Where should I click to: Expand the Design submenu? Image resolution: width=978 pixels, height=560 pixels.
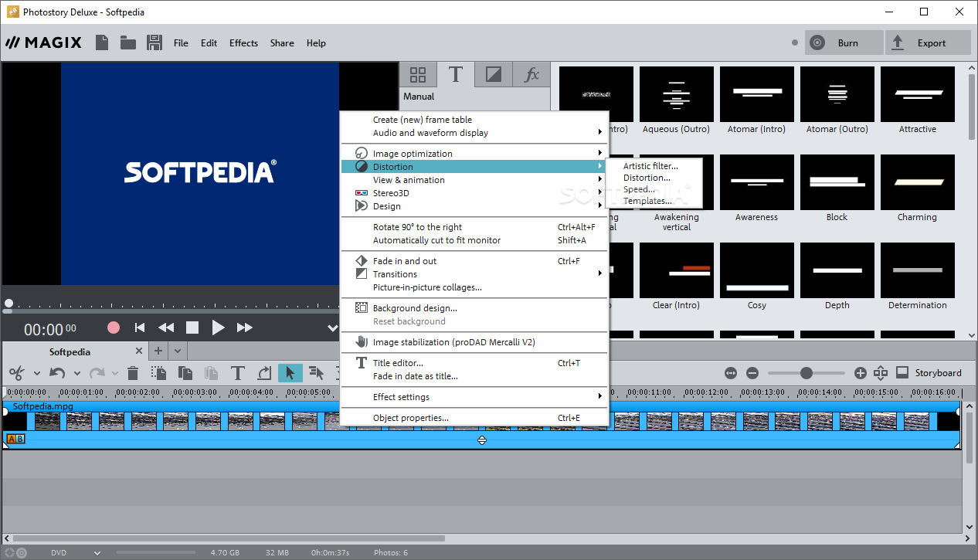(475, 206)
